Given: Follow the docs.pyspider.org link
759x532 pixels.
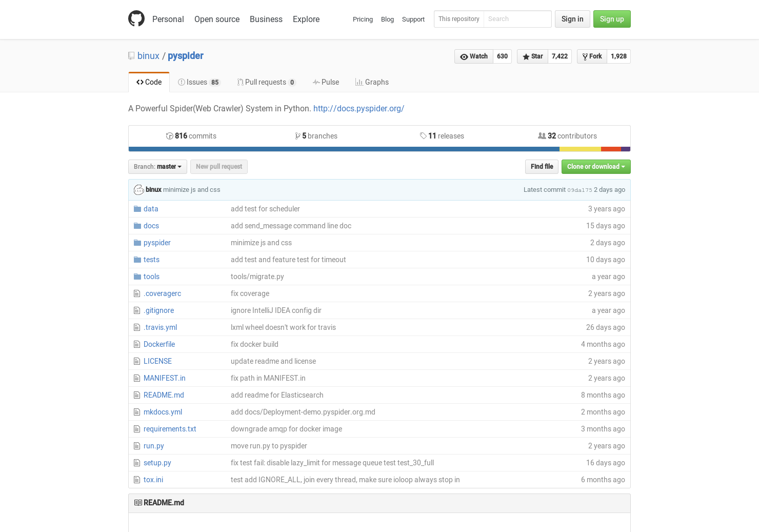Looking at the screenshot, I should [x=358, y=108].
